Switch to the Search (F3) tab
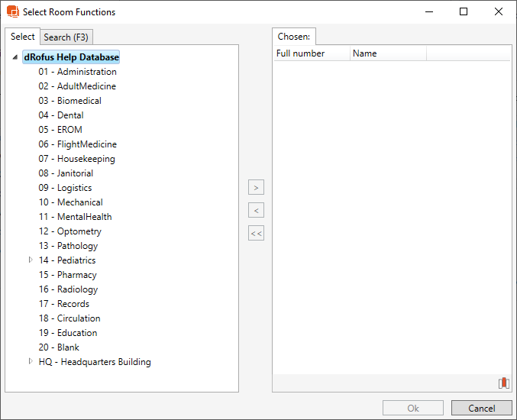 pos(67,37)
